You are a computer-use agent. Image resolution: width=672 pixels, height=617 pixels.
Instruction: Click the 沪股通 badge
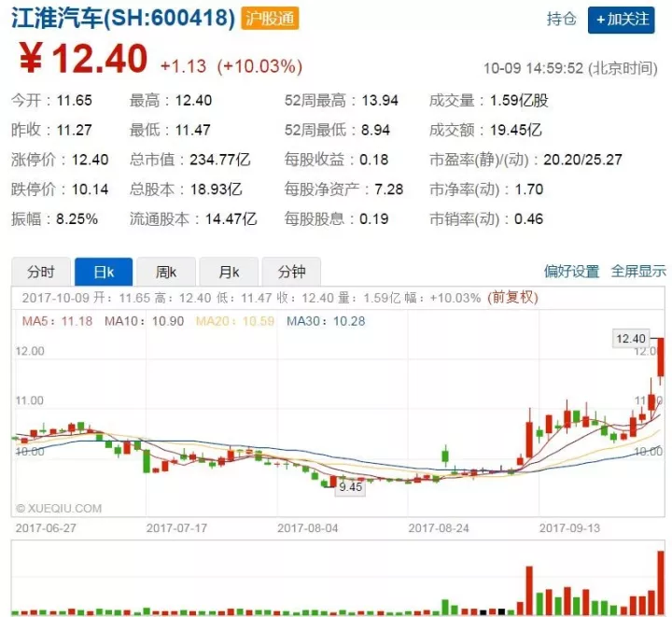(x=270, y=19)
